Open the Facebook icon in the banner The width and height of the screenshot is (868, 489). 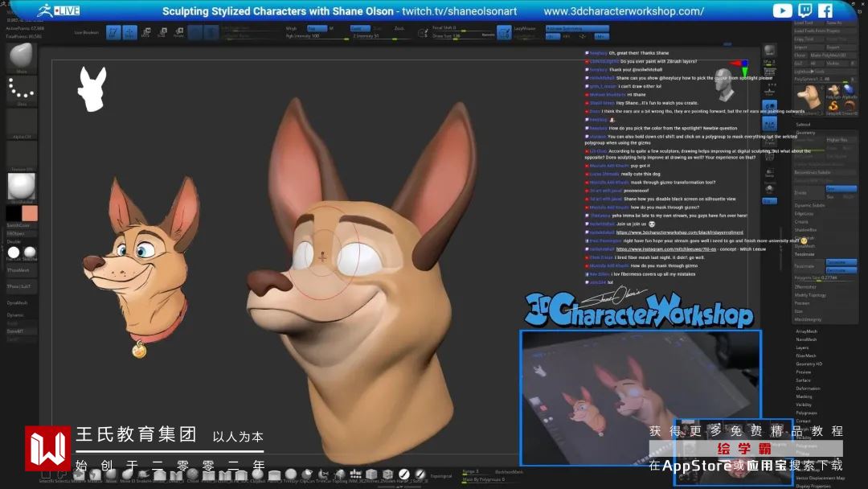(x=825, y=10)
